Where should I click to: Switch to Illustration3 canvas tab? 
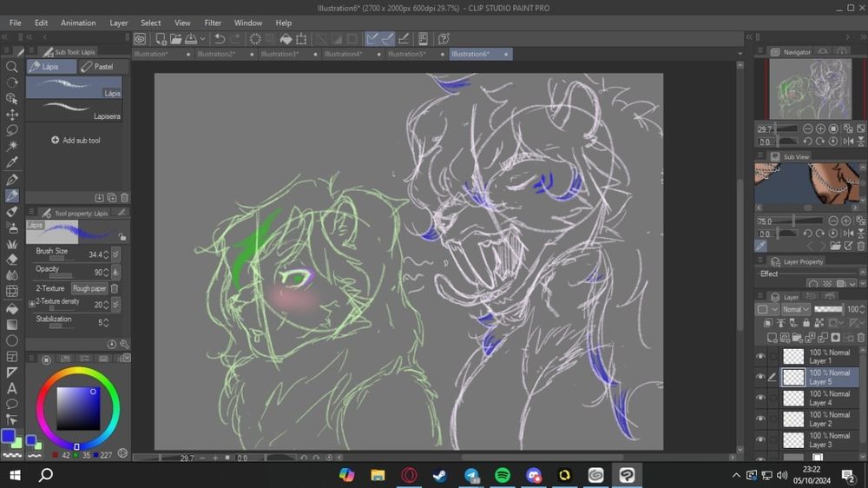point(290,54)
